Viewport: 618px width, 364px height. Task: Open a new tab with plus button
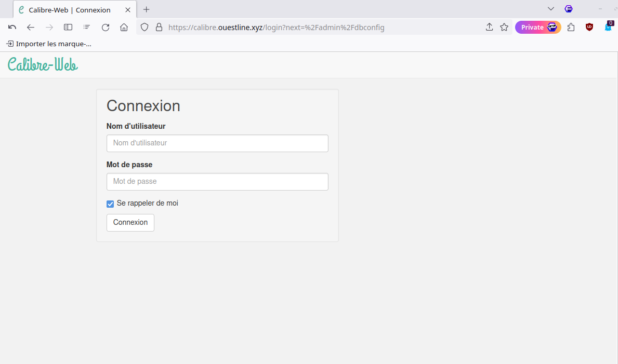[147, 9]
